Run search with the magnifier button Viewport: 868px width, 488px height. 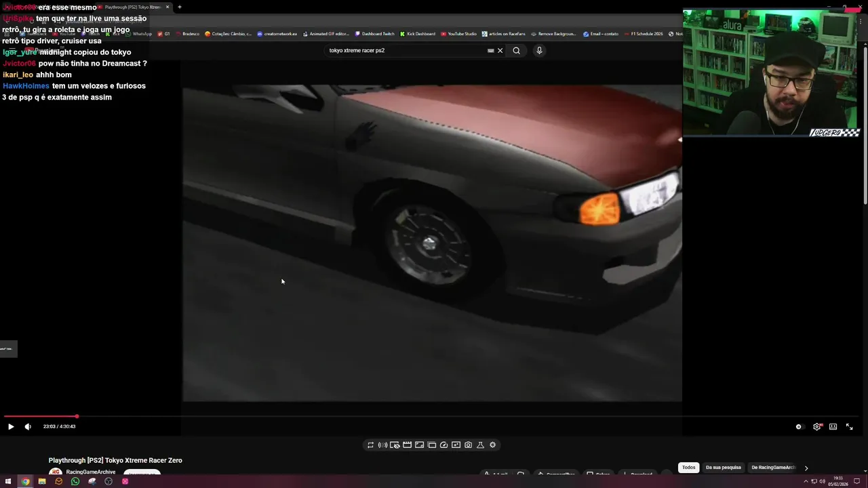click(516, 50)
